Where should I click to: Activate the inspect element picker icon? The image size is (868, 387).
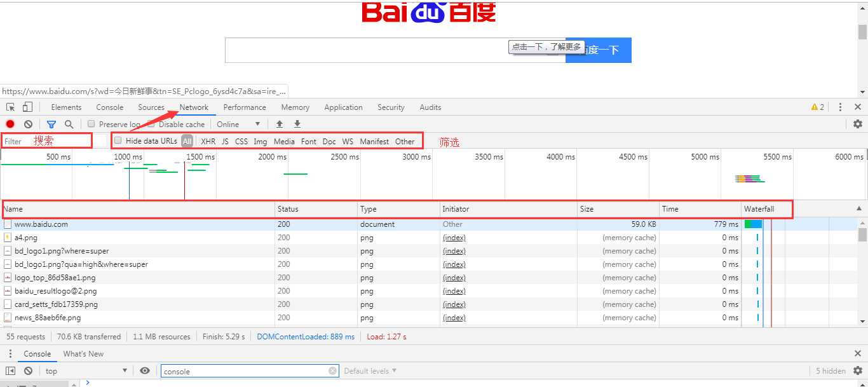point(11,107)
